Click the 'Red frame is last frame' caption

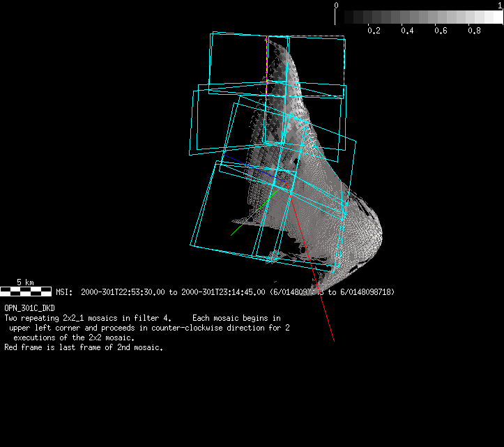click(x=84, y=347)
